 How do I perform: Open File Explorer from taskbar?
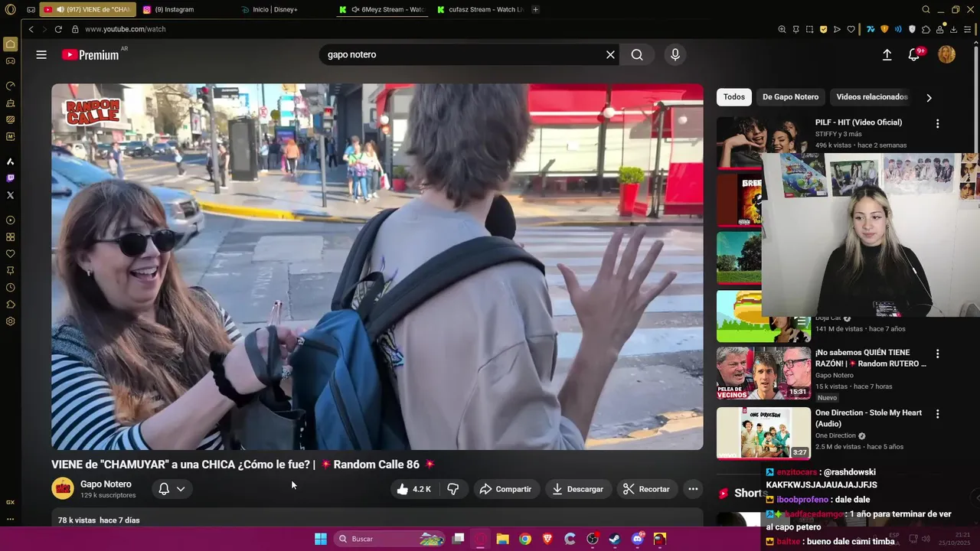(502, 539)
